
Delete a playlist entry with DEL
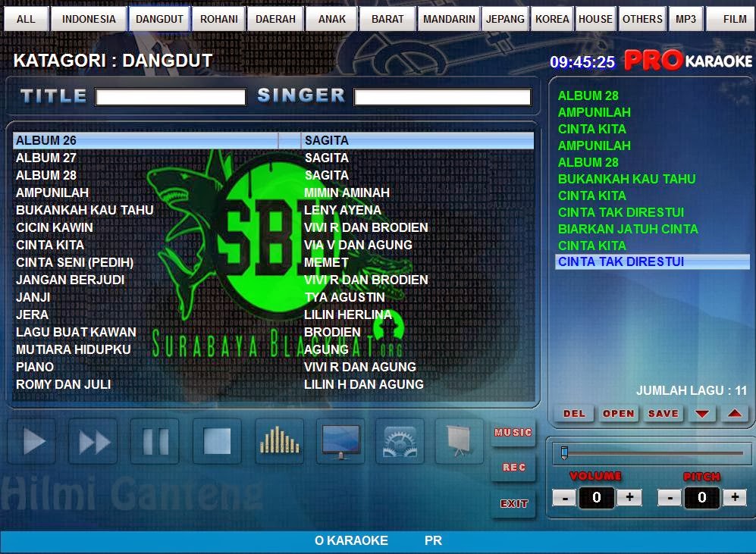(574, 413)
